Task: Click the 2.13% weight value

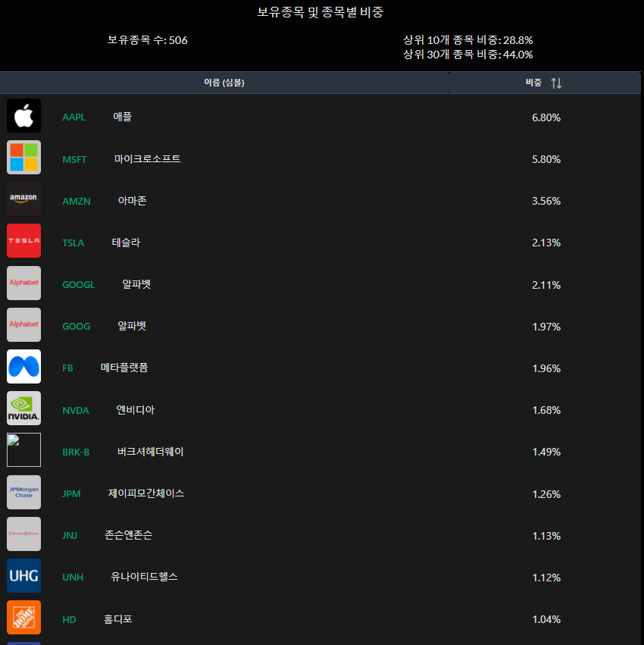Action: coord(546,243)
